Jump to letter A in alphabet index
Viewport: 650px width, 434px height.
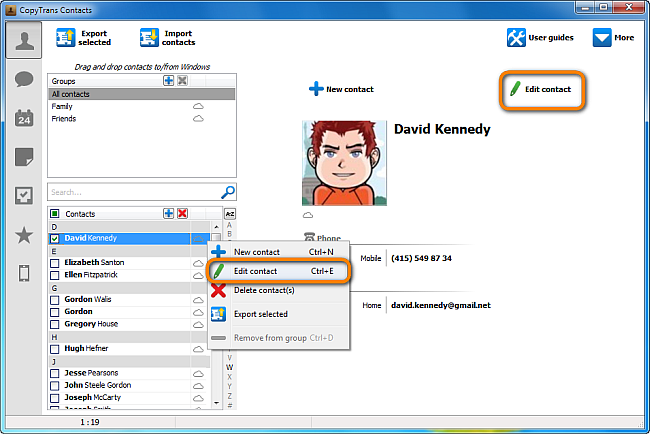coord(229,225)
